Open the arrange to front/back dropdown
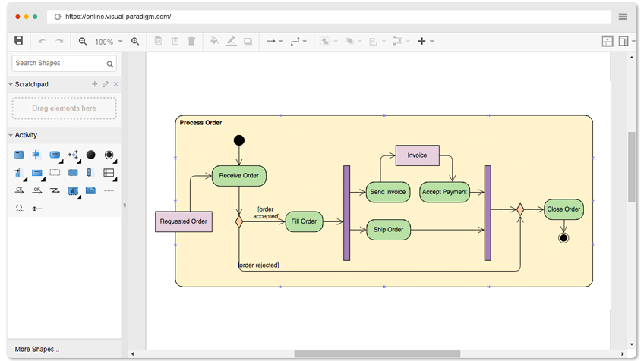This screenshot has height=361, width=644. pyautogui.click(x=353, y=42)
